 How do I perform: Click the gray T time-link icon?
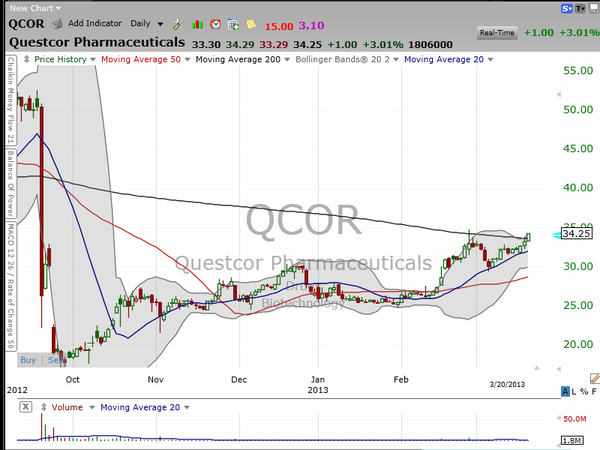580,8
